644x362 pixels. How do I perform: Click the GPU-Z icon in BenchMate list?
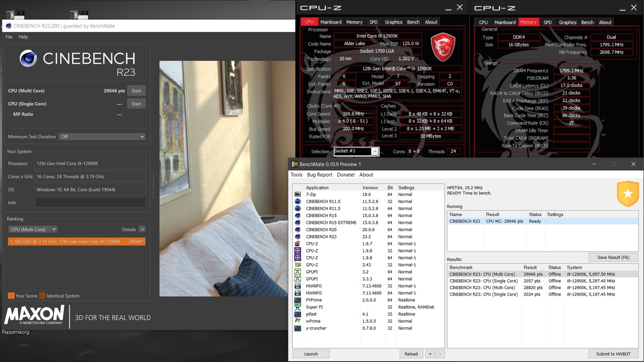(x=298, y=265)
